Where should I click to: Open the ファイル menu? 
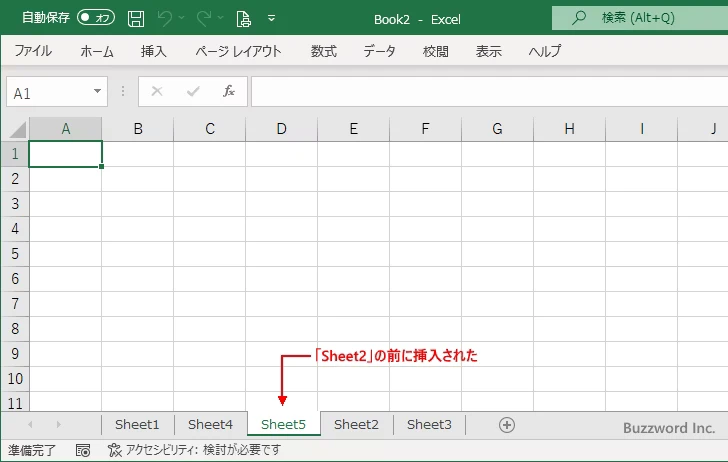pos(33,52)
